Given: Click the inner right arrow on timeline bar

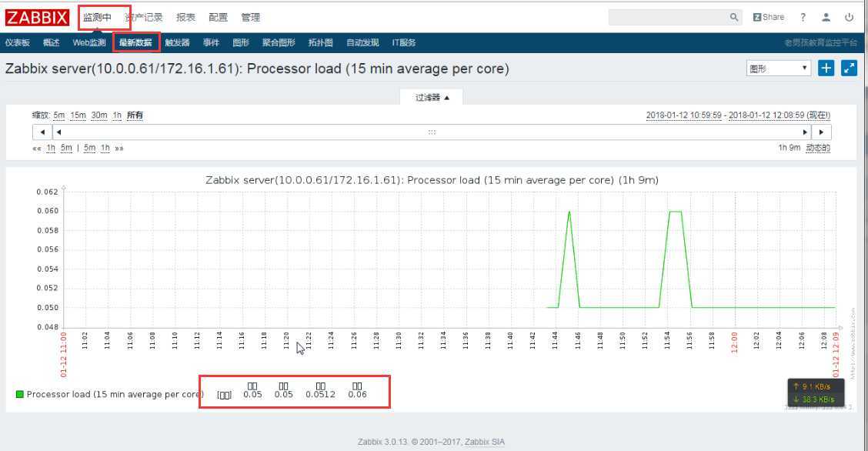Looking at the screenshot, I should pos(806,132).
